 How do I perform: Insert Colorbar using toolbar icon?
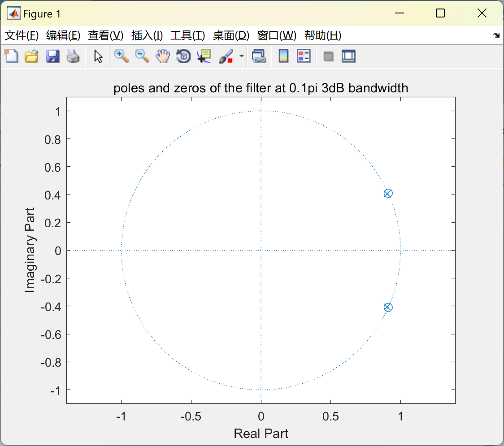tap(283, 56)
